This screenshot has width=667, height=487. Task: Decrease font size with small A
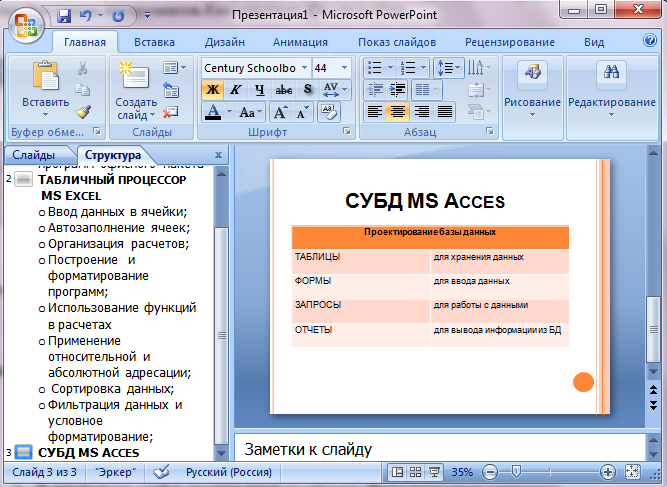pos(302,112)
